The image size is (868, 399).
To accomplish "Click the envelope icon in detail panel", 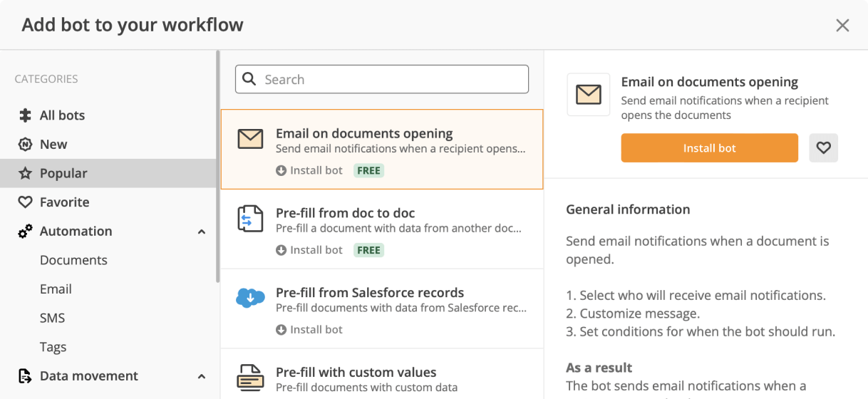I will tap(588, 95).
